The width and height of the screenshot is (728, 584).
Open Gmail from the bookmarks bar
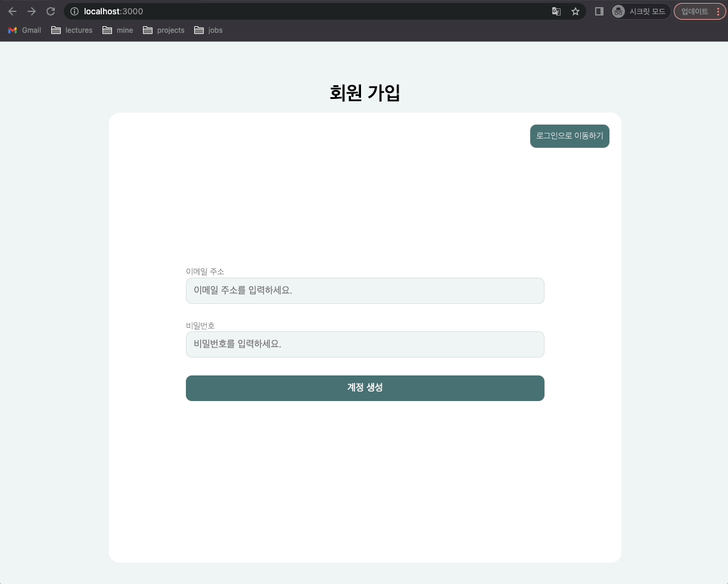click(x=24, y=30)
